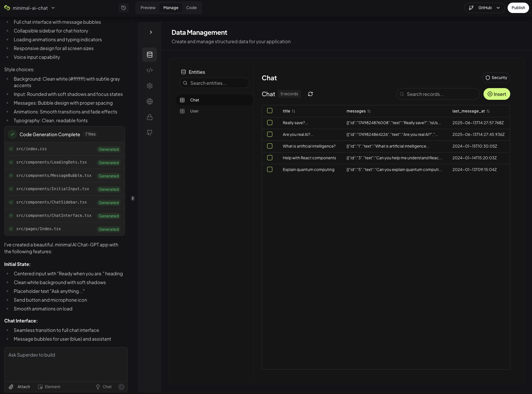
Task: Select the Chat entity
Action: (214, 100)
